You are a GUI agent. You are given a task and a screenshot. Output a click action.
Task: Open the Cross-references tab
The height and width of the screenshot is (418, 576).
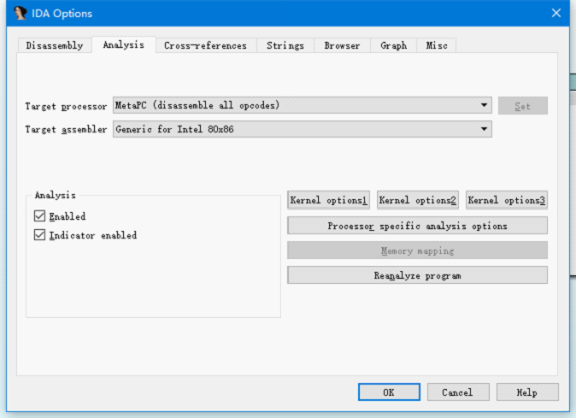(x=205, y=46)
